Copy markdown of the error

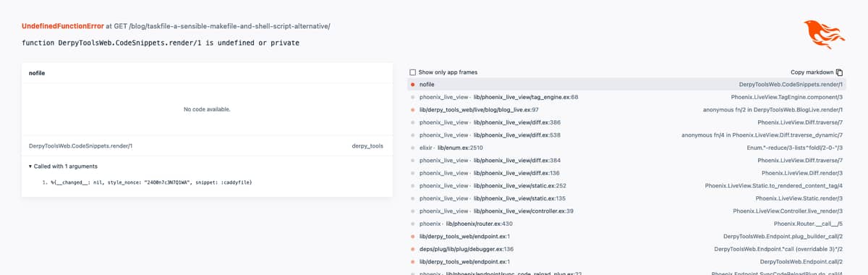tap(817, 72)
